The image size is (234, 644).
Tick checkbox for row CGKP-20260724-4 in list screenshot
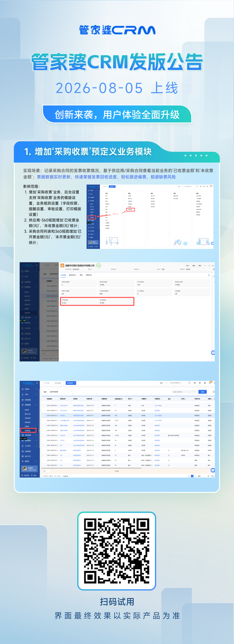(x=43, y=435)
